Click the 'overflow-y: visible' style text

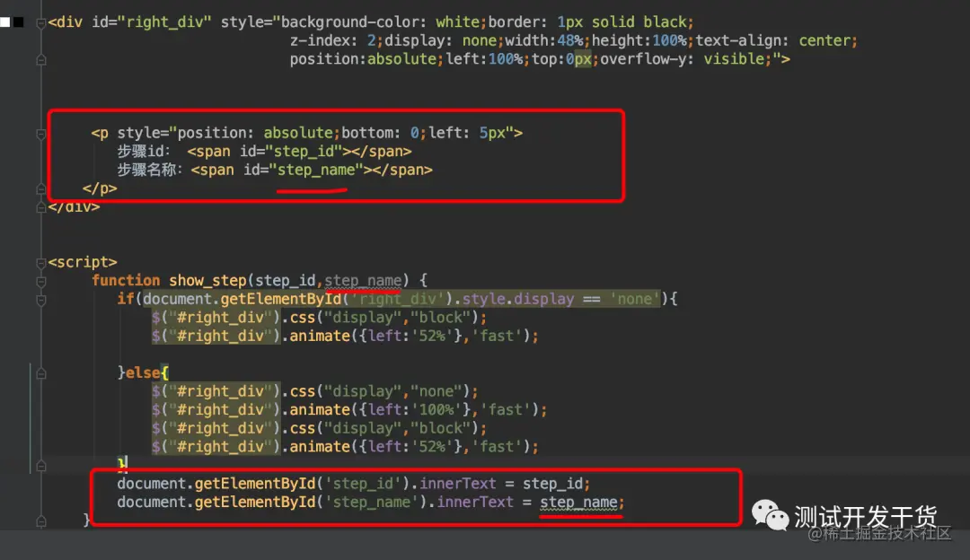pos(683,59)
